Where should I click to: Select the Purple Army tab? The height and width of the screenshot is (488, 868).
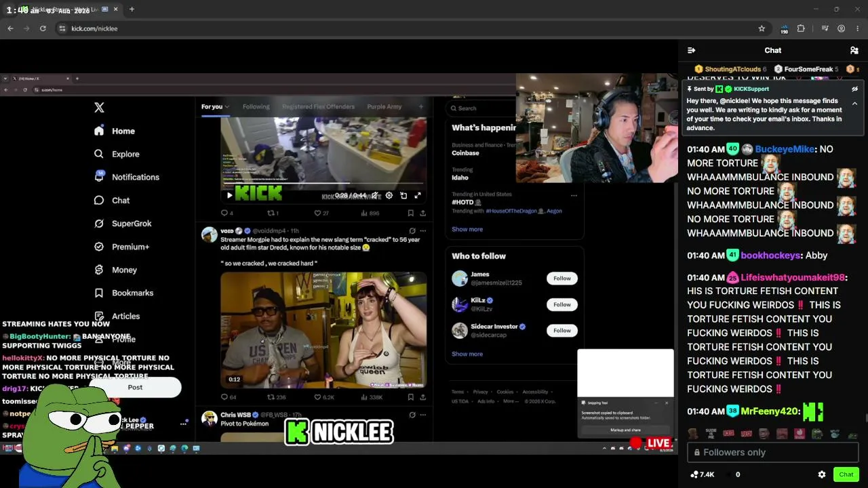[384, 106]
